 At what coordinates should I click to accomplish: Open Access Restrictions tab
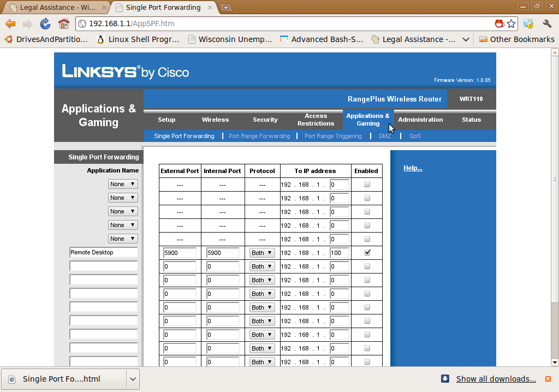point(316,120)
